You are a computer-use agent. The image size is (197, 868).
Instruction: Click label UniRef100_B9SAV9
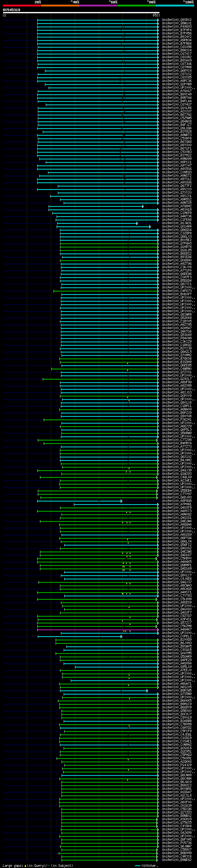coord(177,60)
